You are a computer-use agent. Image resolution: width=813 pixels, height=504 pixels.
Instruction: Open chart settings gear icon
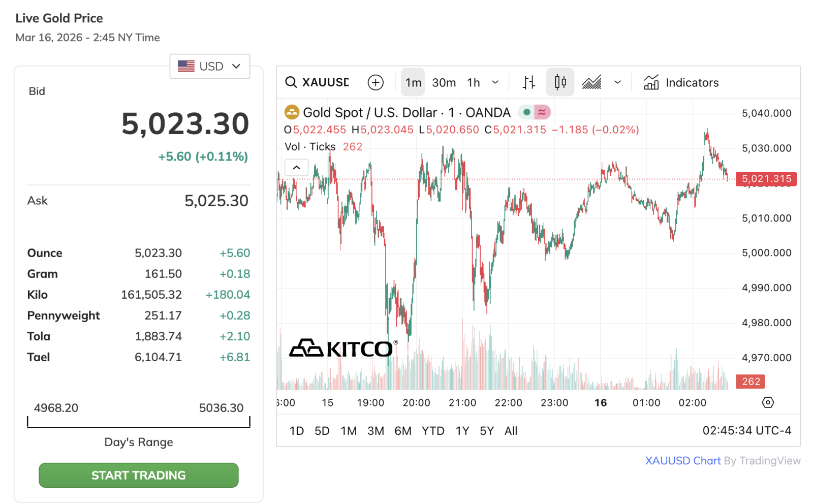[768, 402]
